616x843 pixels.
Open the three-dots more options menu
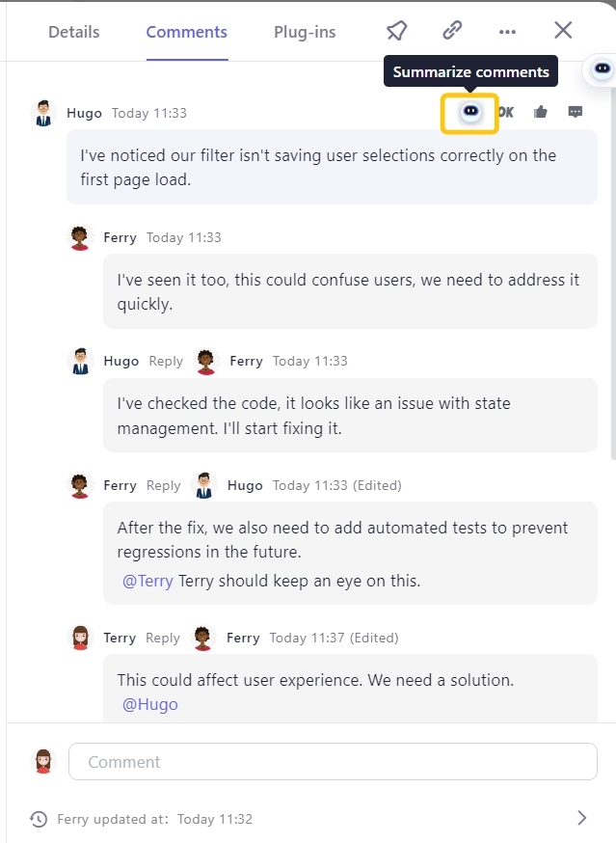point(507,32)
